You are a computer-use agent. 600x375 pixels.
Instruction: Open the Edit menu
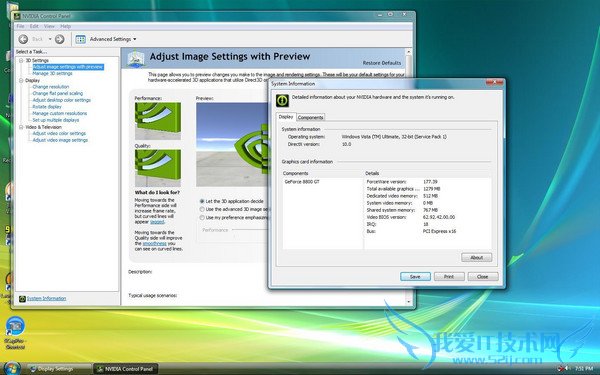34,26
